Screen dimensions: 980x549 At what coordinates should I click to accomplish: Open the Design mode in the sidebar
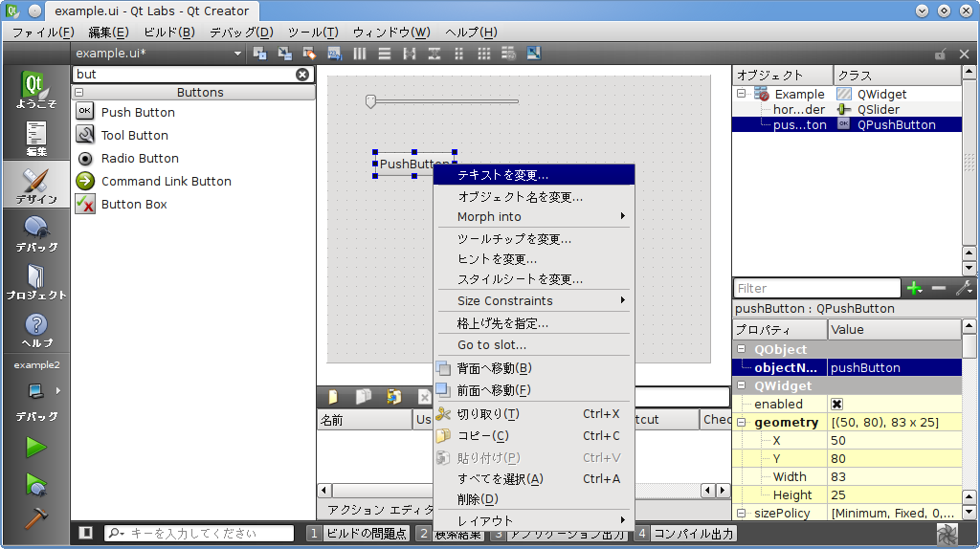pos(35,185)
